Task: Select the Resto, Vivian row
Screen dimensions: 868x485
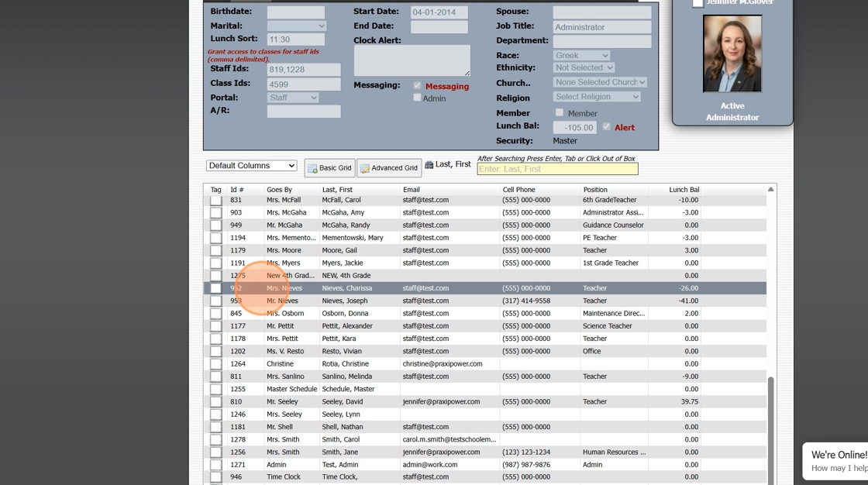Action: [x=485, y=351]
